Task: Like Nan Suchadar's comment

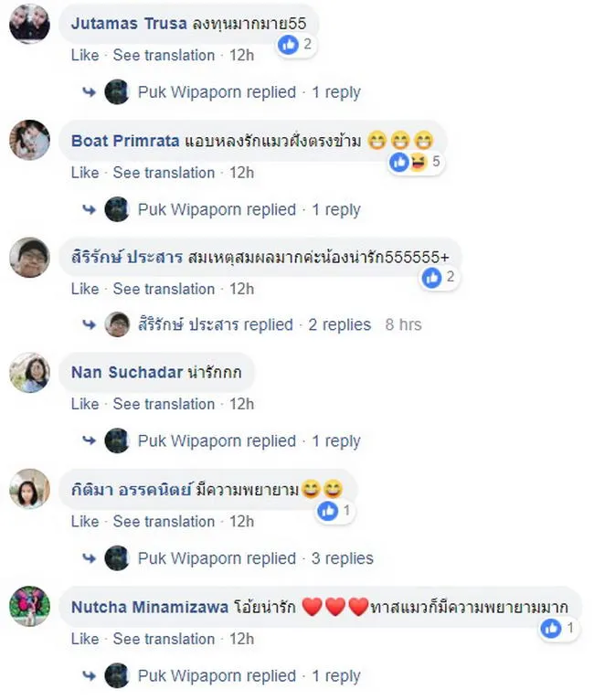Action: click(x=85, y=404)
